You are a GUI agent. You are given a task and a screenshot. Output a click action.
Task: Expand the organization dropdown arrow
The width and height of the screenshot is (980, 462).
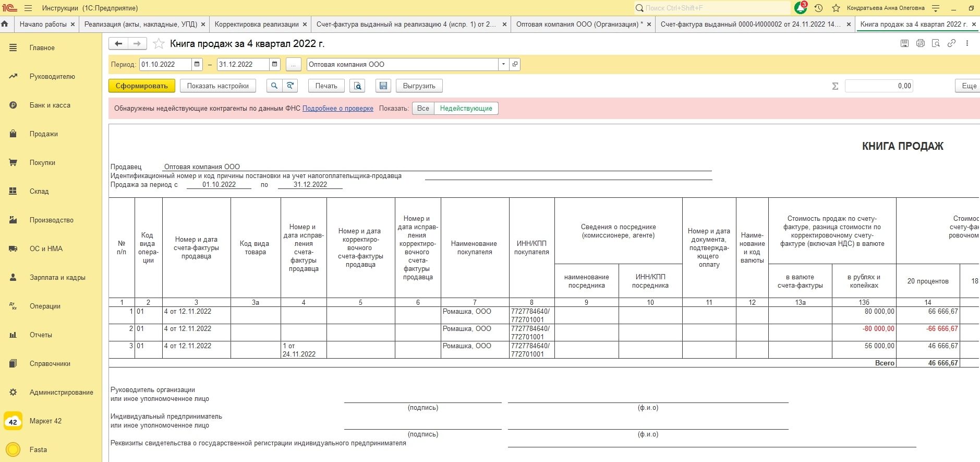point(503,64)
